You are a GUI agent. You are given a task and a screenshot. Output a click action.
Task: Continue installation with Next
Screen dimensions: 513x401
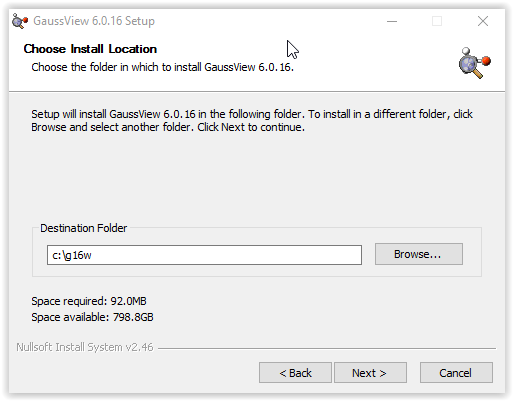370,373
